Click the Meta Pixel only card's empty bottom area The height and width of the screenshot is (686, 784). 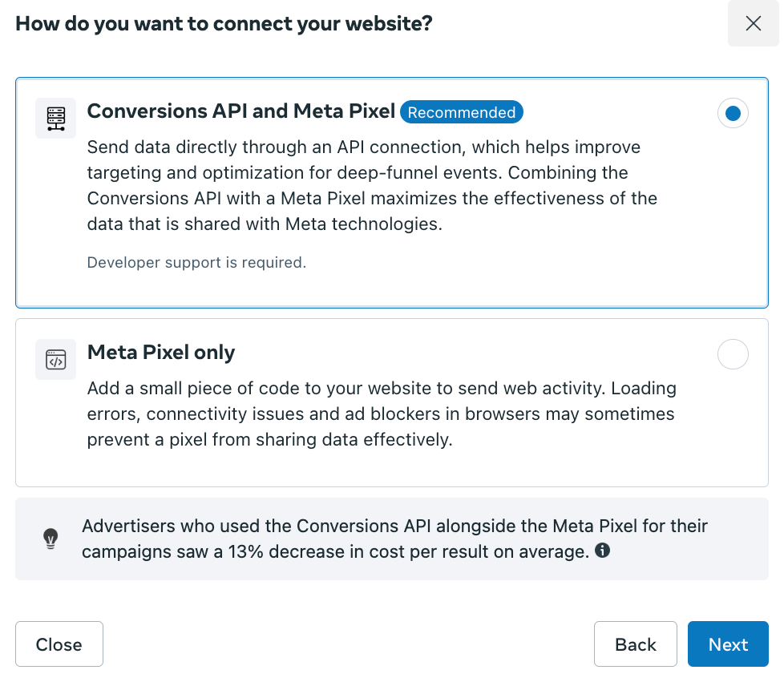[x=392, y=469]
